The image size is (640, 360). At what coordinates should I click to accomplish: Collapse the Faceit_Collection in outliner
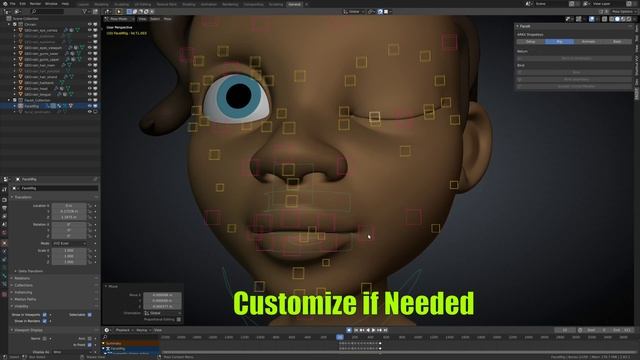tap(9, 100)
